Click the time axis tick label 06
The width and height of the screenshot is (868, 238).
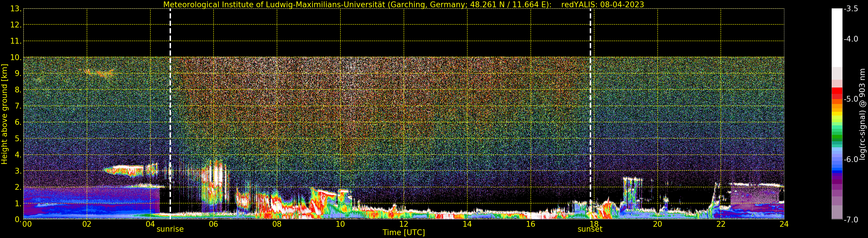[x=214, y=224]
